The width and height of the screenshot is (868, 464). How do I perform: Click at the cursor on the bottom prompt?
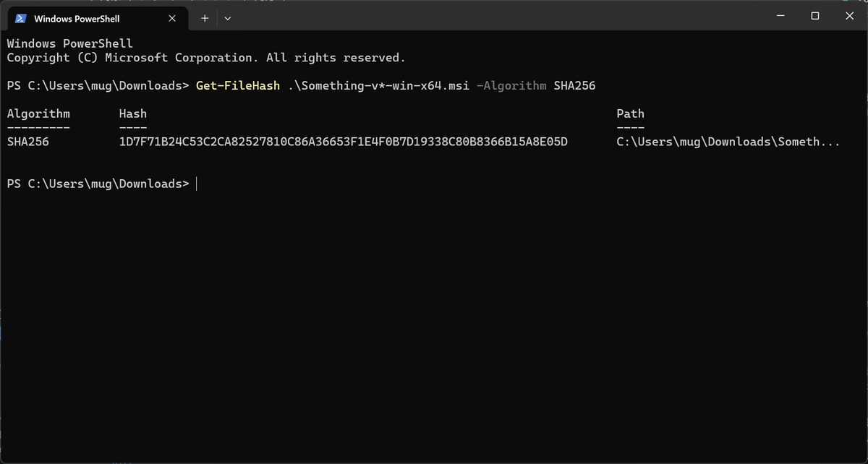click(x=197, y=184)
